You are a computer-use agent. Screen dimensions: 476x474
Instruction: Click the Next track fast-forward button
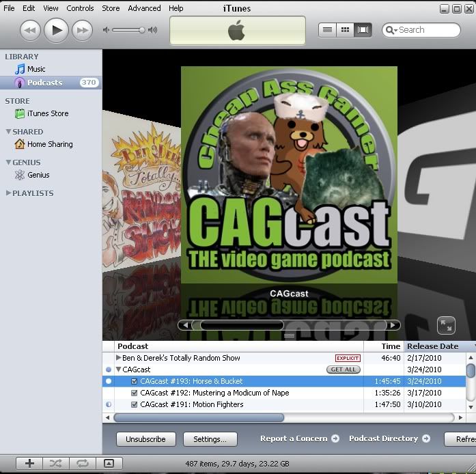point(82,30)
